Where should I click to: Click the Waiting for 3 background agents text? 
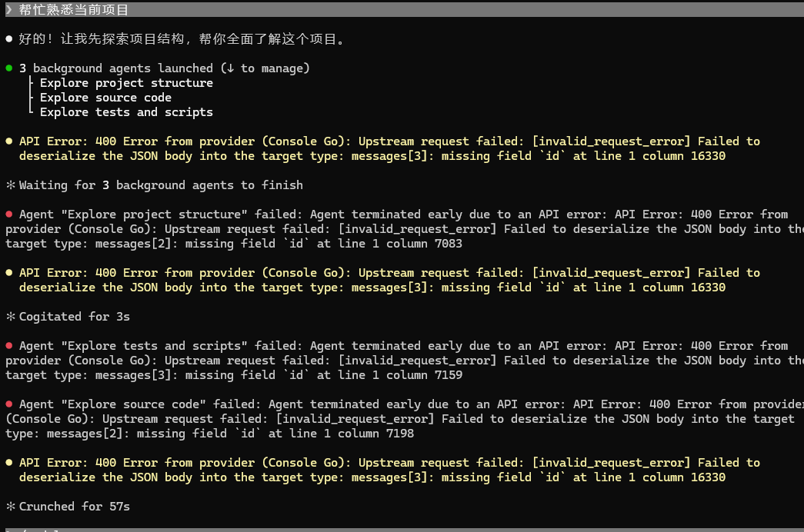click(161, 185)
